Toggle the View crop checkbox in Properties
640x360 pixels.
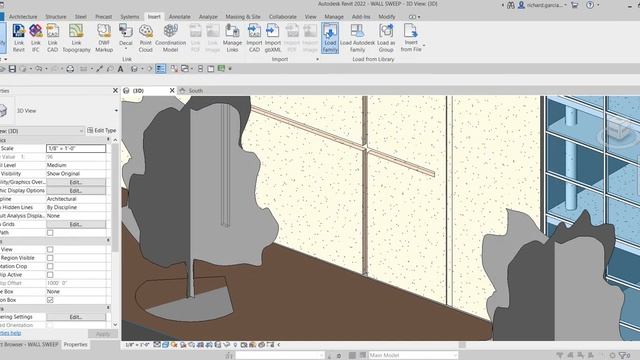tap(50, 249)
